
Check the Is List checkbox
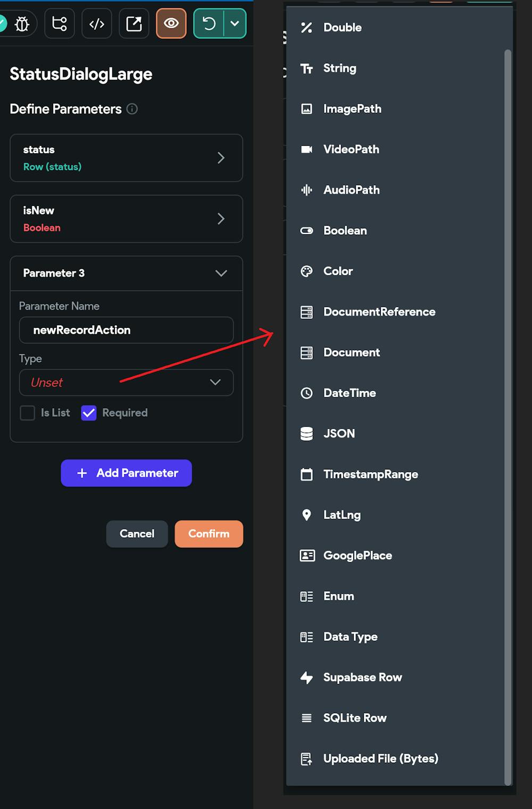tap(28, 413)
